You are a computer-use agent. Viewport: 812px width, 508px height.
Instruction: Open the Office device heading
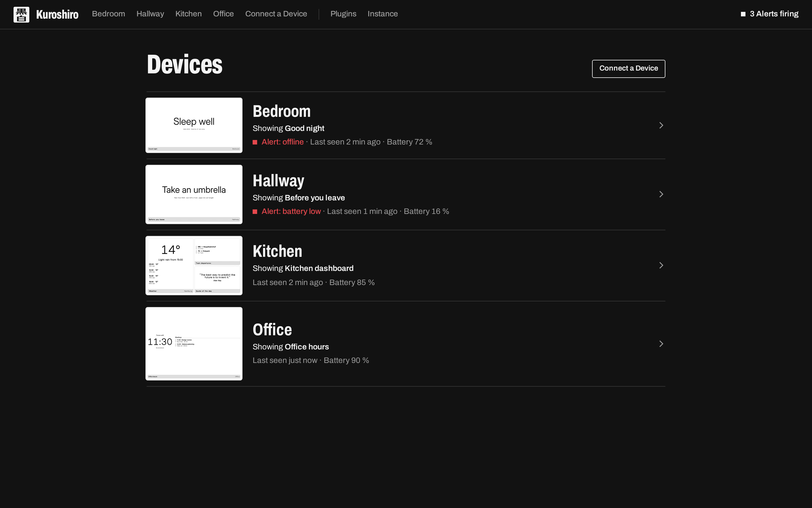(x=272, y=330)
